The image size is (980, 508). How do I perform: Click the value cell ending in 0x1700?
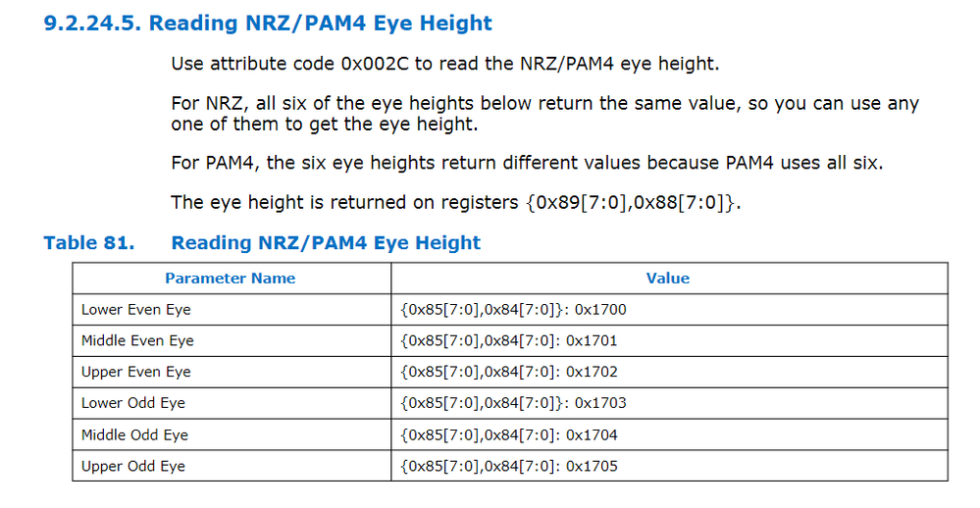[513, 309]
